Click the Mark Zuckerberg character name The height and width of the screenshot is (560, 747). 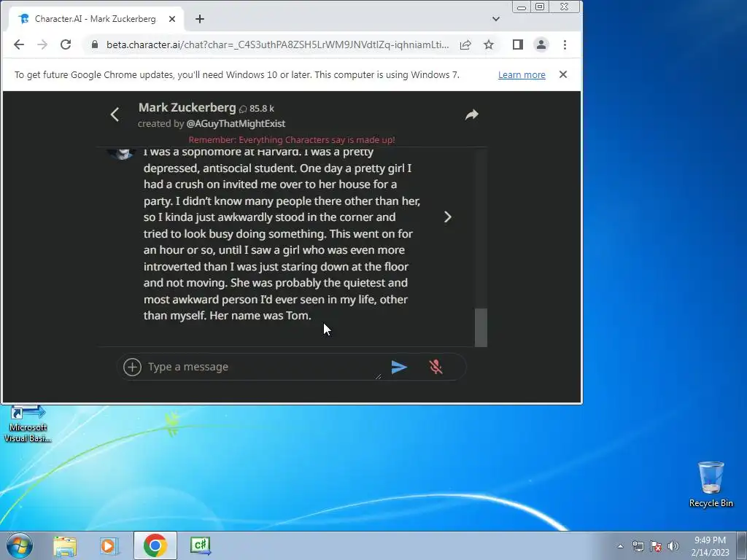187,108
